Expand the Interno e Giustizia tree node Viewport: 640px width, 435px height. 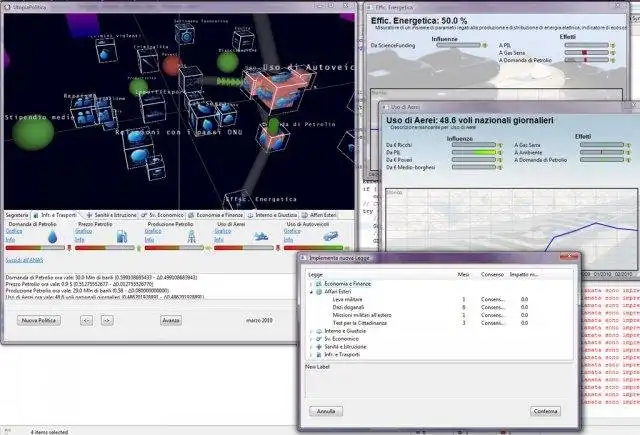pos(311,331)
